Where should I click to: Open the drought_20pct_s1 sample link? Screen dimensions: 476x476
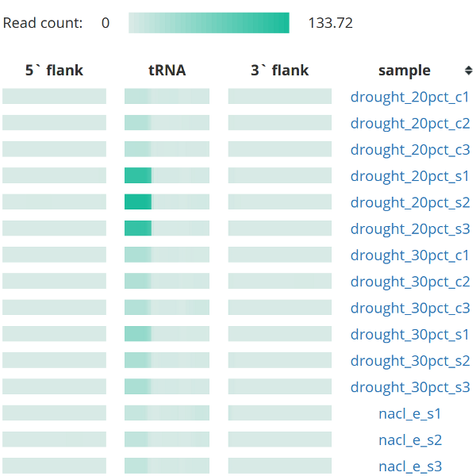(x=410, y=176)
